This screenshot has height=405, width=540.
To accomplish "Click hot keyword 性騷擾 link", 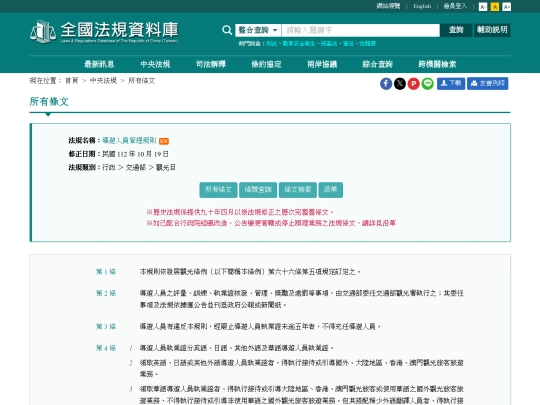I will click(x=367, y=44).
